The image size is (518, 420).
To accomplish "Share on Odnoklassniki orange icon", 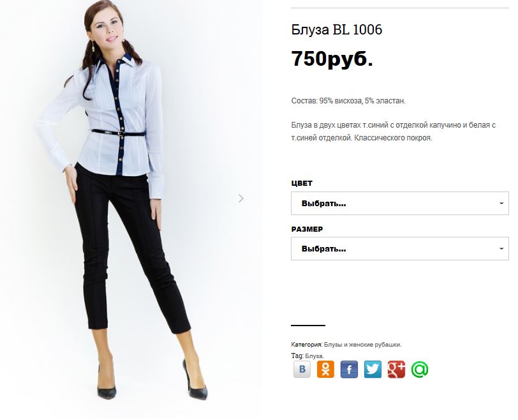I will pos(325,369).
